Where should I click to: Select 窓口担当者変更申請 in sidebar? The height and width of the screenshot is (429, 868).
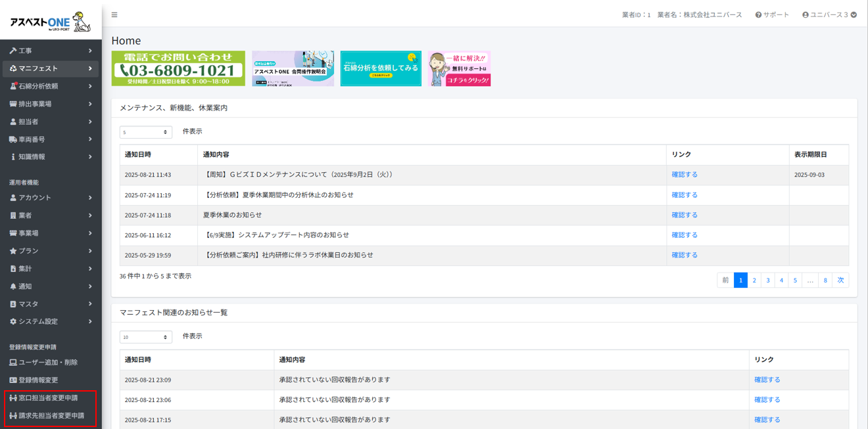pyautogui.click(x=48, y=398)
